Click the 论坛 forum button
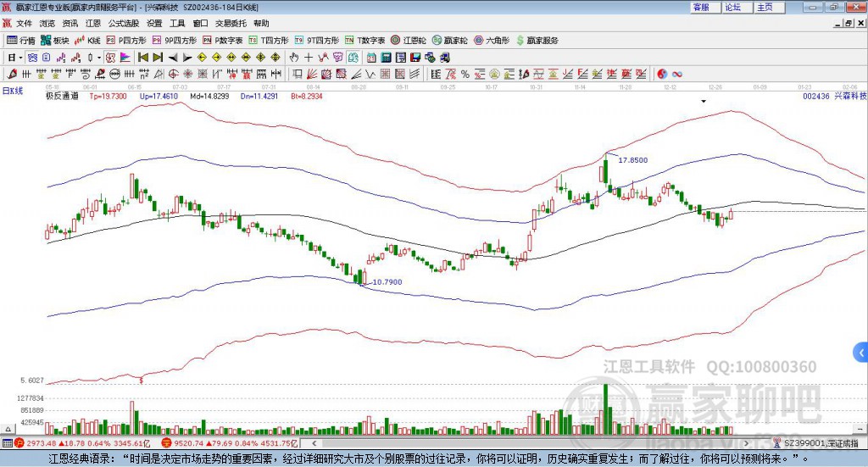The image size is (868, 467). 737,7
